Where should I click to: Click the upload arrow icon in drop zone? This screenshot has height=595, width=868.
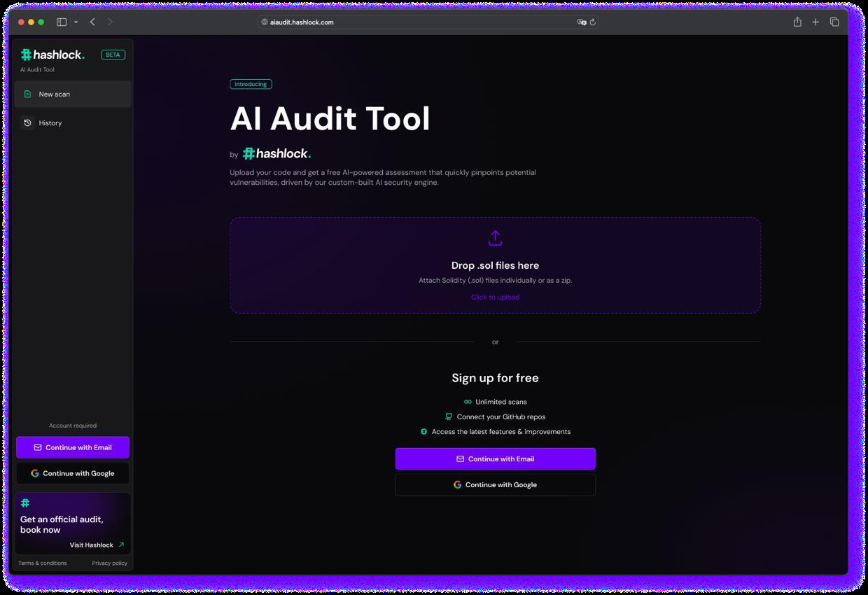495,238
